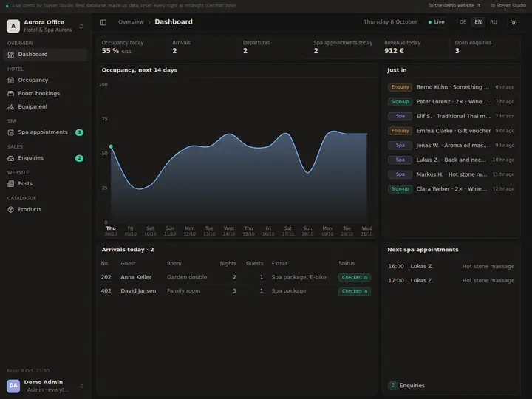532x399 pixels.
Task: Click the Spa appointments count badge 3
Action: tap(79, 132)
